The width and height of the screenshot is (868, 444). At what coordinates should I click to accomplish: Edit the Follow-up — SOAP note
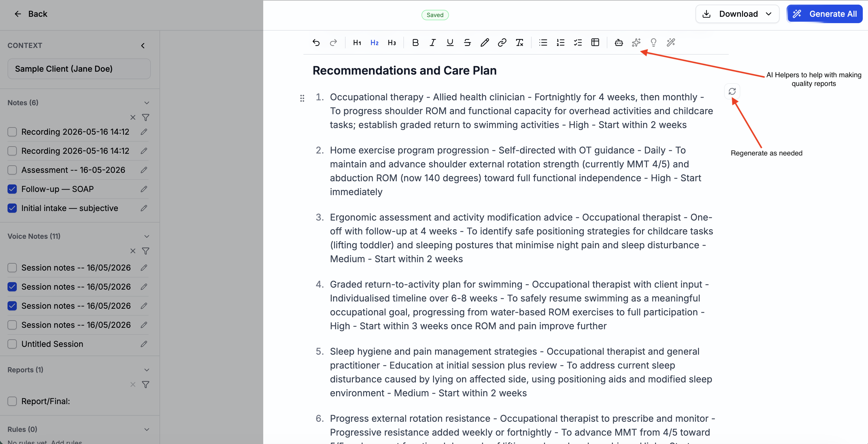pyautogui.click(x=144, y=189)
